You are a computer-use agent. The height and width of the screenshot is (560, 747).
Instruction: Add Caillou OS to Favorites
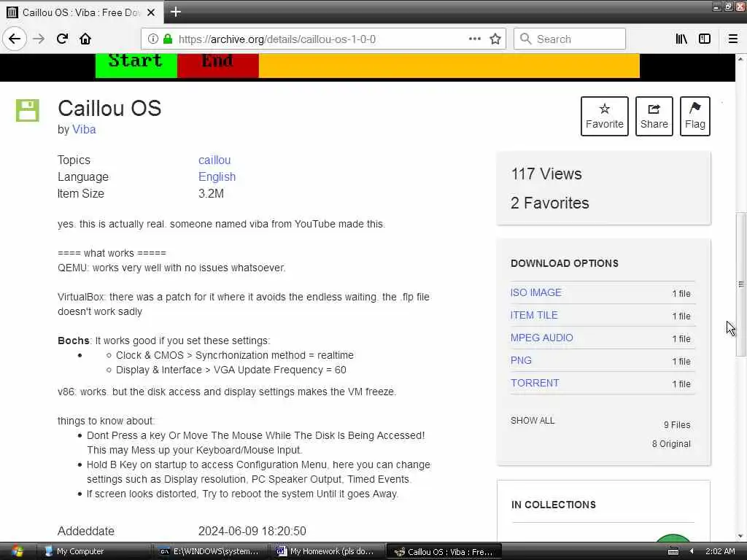[x=605, y=116]
